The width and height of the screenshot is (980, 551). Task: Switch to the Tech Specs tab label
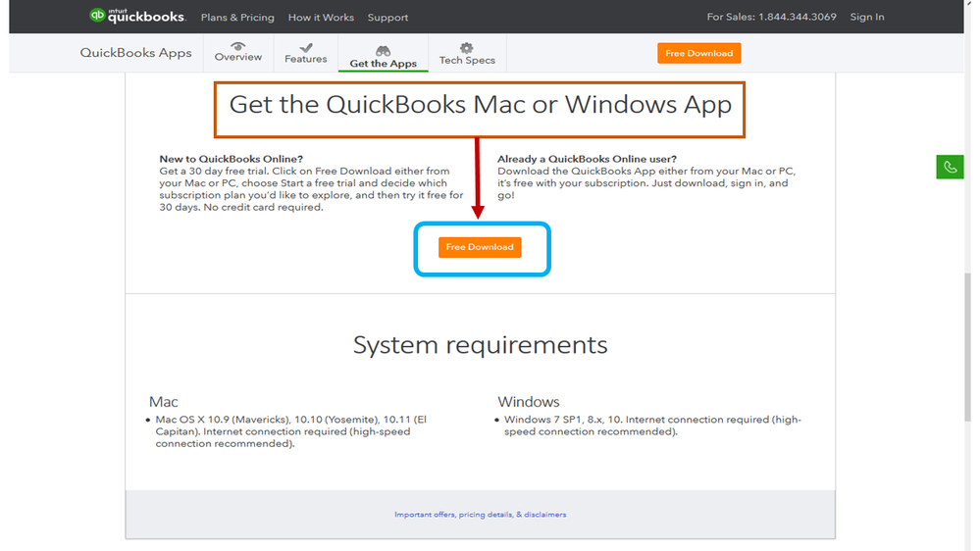tap(467, 60)
